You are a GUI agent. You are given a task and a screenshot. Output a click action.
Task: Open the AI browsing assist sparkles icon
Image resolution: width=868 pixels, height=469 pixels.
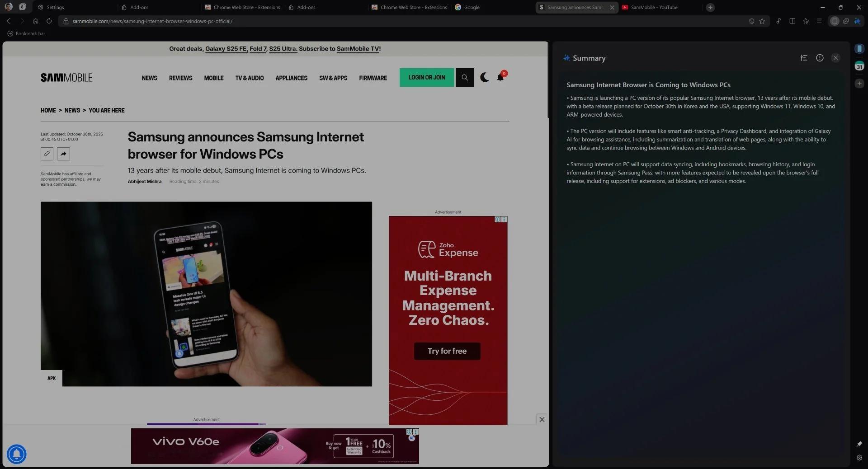857,21
